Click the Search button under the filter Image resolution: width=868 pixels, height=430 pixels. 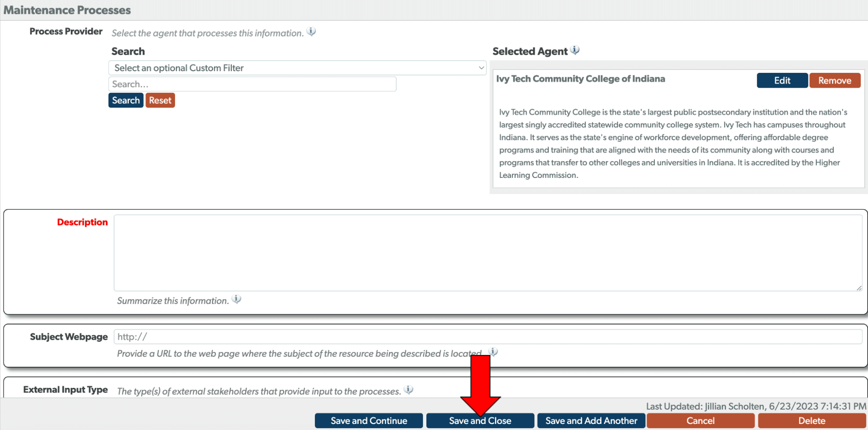click(x=125, y=100)
